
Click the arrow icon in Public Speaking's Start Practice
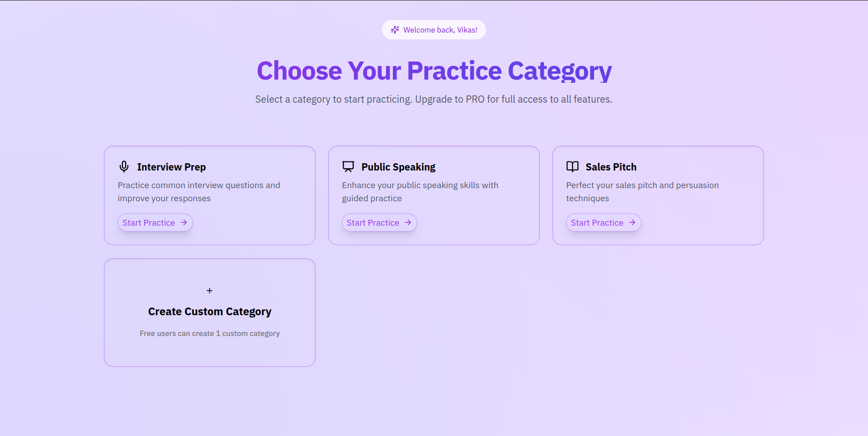point(408,223)
